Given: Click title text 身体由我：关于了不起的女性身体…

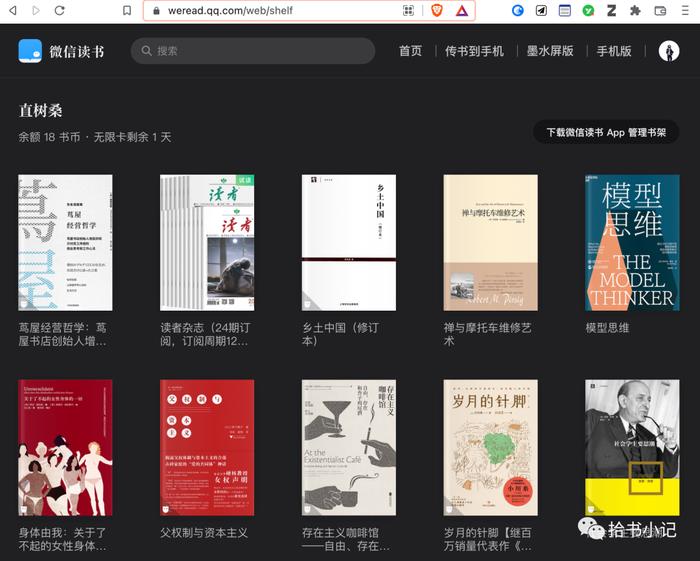Looking at the screenshot, I should click(x=62, y=540).
